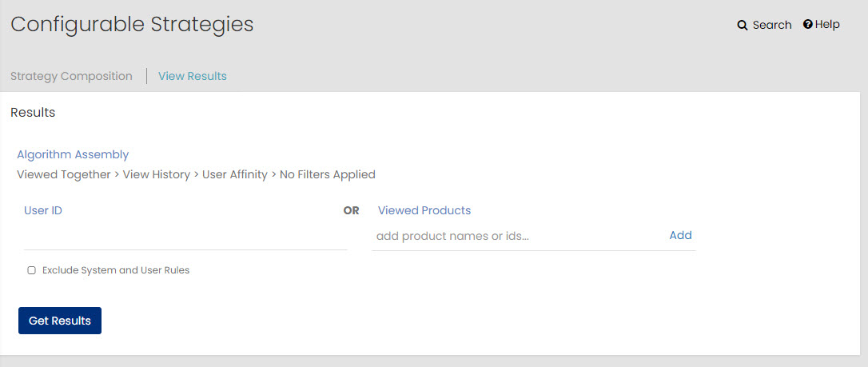
Task: Open the Help text link
Action: [827, 25]
